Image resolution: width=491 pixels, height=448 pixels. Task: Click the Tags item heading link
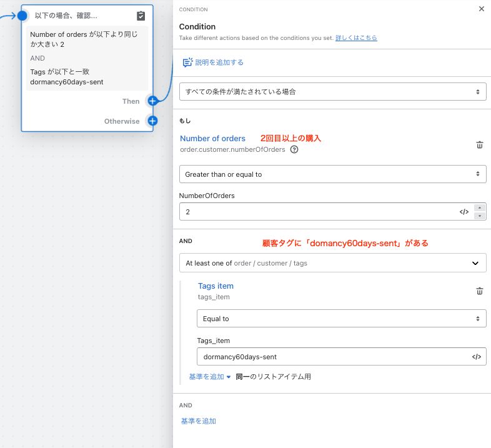pyautogui.click(x=216, y=286)
